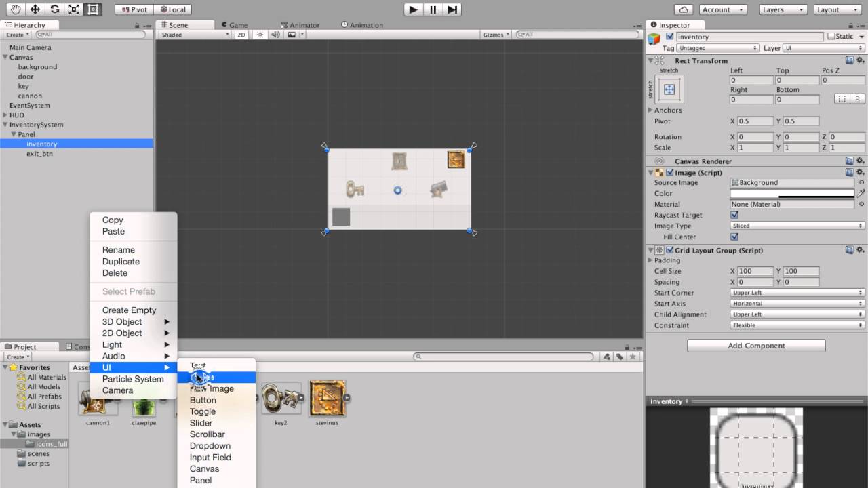This screenshot has width=868, height=488.
Task: Toggle Grid Layout Group component checkbox
Action: coord(669,250)
